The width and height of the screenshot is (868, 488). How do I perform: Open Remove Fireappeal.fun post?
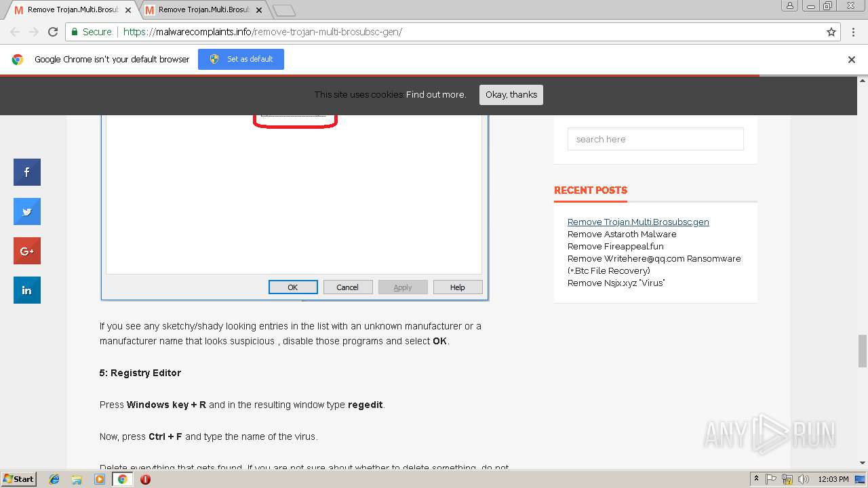pyautogui.click(x=616, y=246)
